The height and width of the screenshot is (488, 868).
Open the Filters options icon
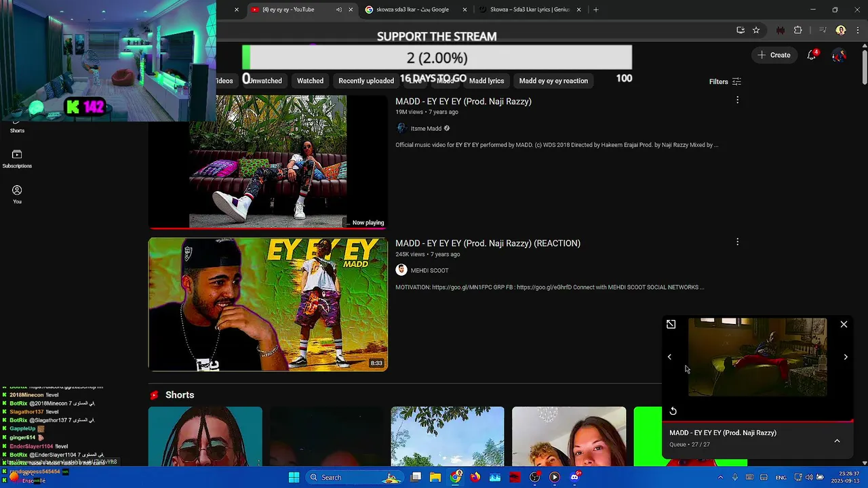tap(736, 81)
